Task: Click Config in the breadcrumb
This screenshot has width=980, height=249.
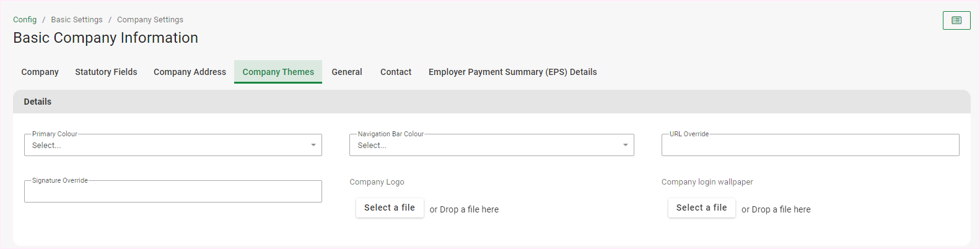Action: (x=25, y=20)
